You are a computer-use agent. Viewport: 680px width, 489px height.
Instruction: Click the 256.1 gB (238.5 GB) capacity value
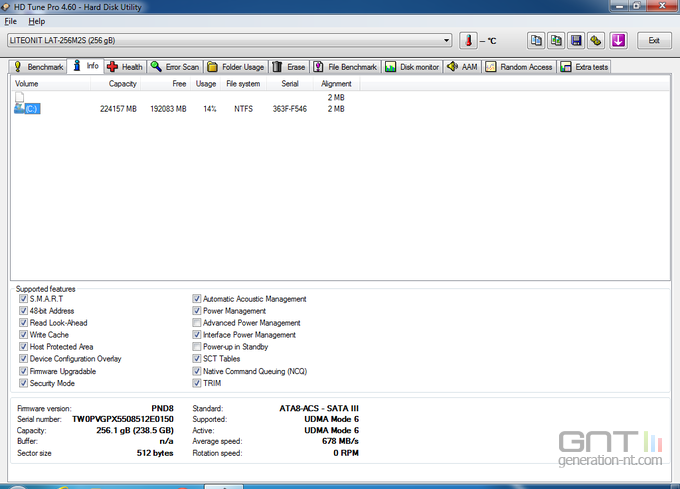135,430
